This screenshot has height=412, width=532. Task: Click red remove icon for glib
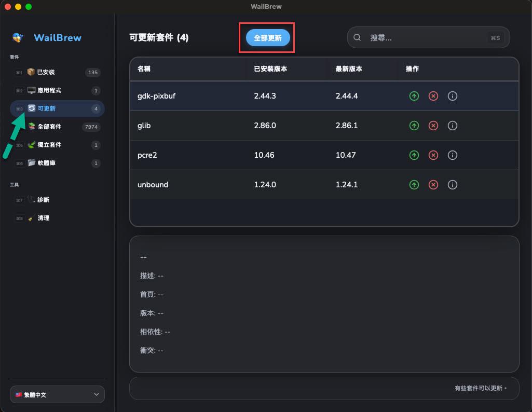point(433,126)
